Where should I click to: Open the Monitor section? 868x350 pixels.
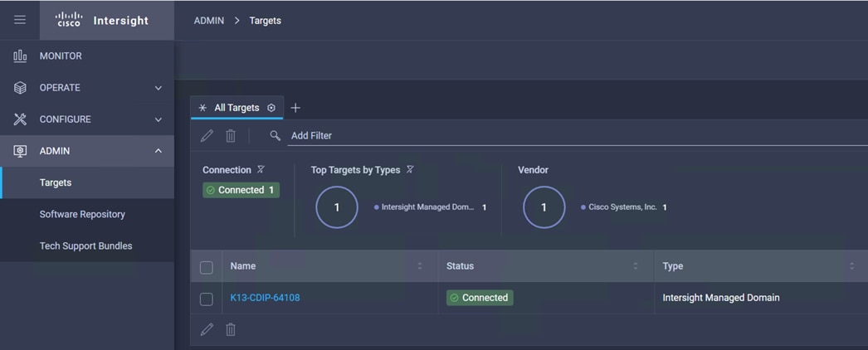(x=87, y=56)
